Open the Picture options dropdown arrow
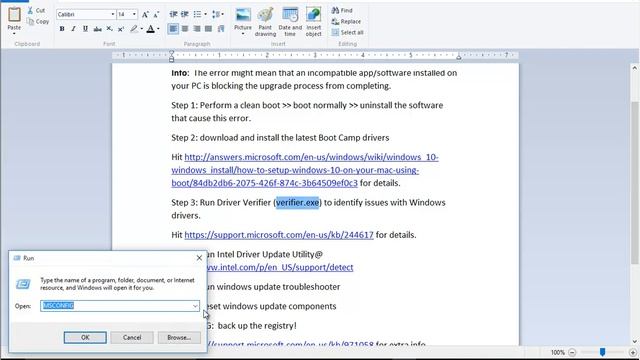Screen dimensions: 640x360 (x=243, y=34)
